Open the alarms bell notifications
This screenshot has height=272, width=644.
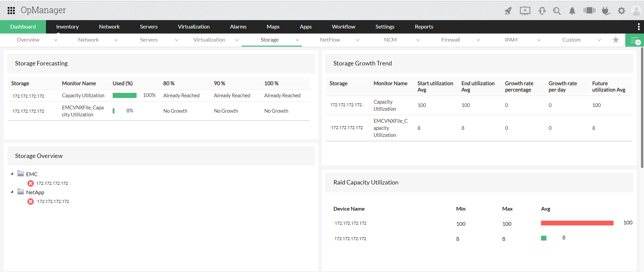pos(572,11)
